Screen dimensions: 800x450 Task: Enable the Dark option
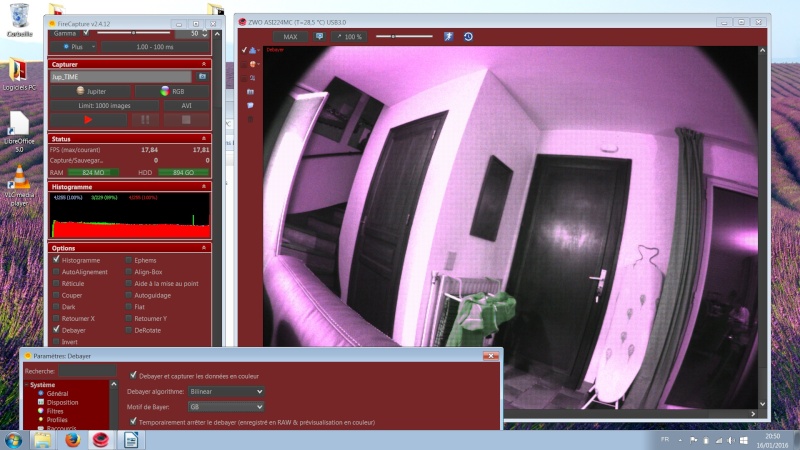point(56,307)
